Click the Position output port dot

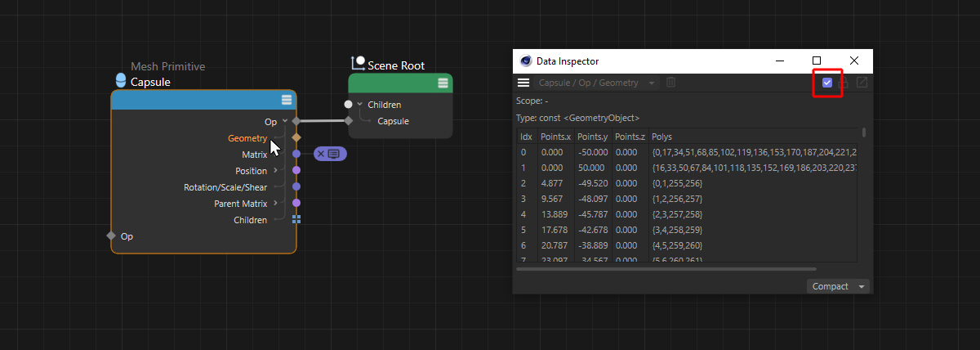(296, 170)
